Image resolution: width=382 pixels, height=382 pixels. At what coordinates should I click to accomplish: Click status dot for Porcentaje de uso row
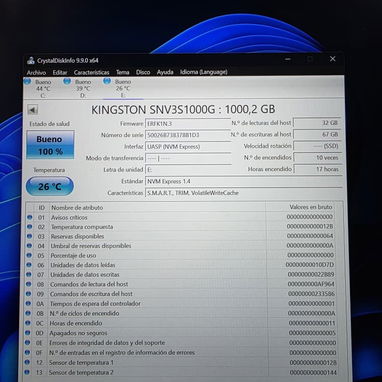coord(29,255)
